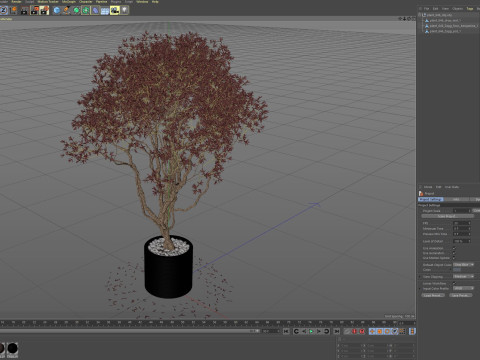
Task: Go to timeline end
Action: tap(337, 331)
